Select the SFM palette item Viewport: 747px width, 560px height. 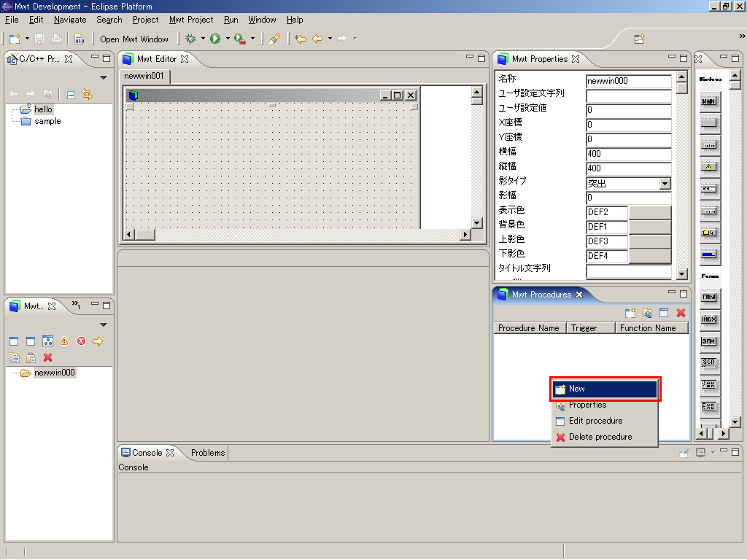[x=709, y=341]
